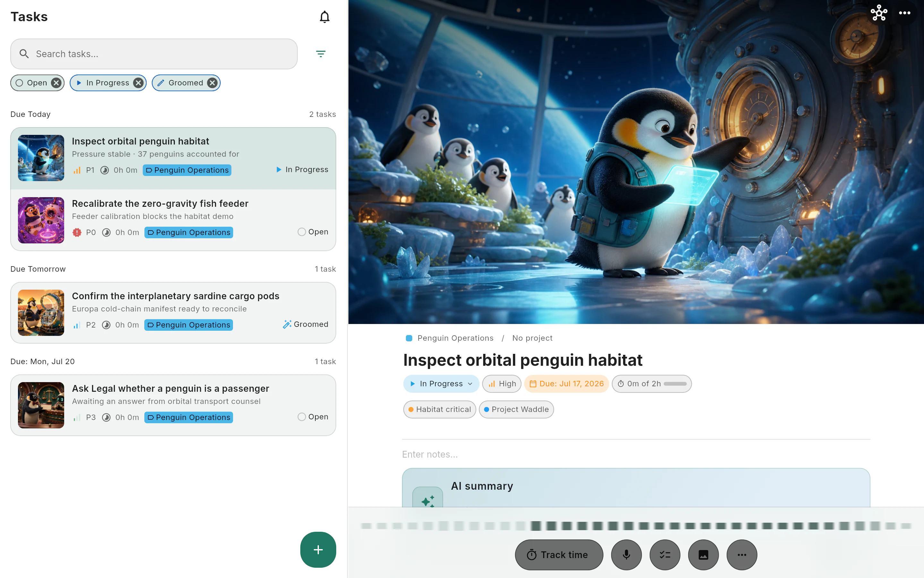Remove the Groomed filter chip
This screenshot has height=578, width=924.
pos(212,83)
